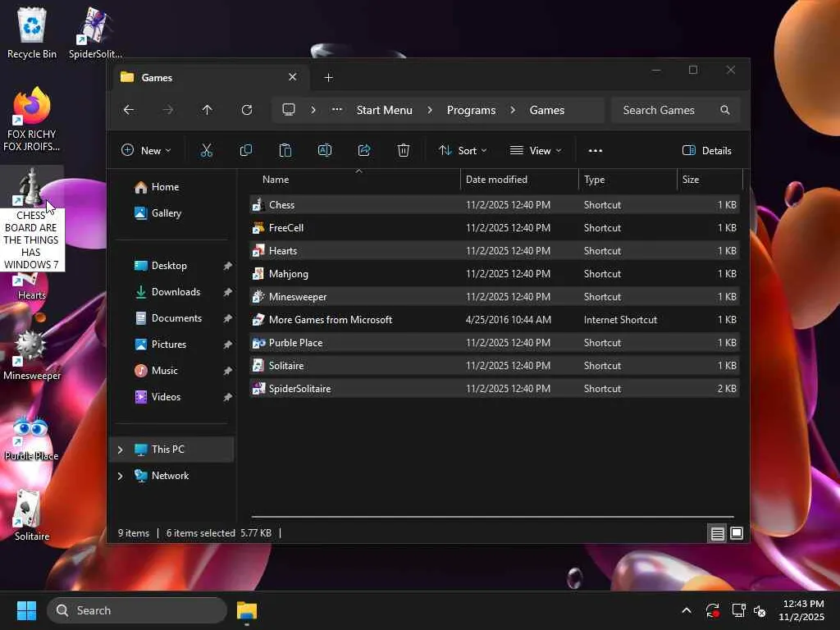Click the ellipsis in the address breadcrumb
Screen dimensions: 840x630
tap(337, 110)
